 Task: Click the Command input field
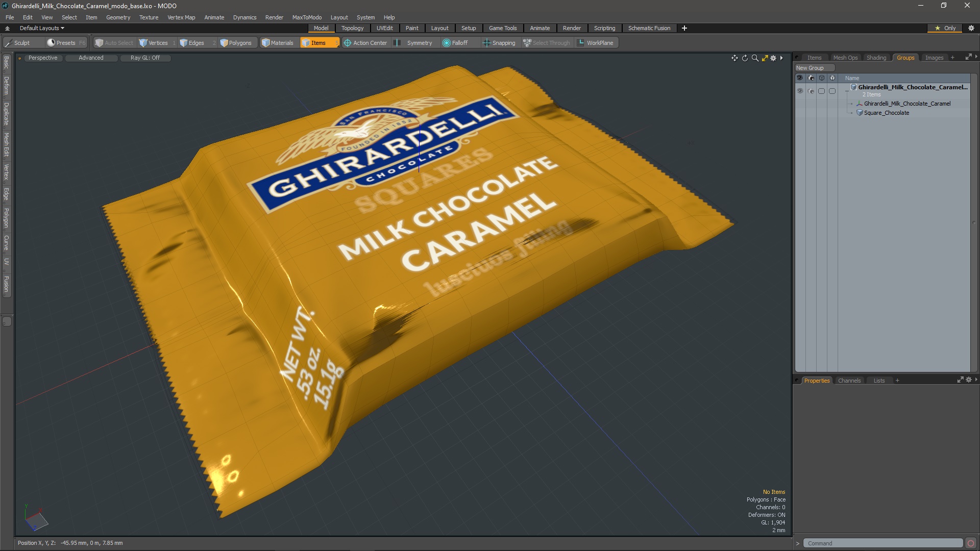point(883,543)
